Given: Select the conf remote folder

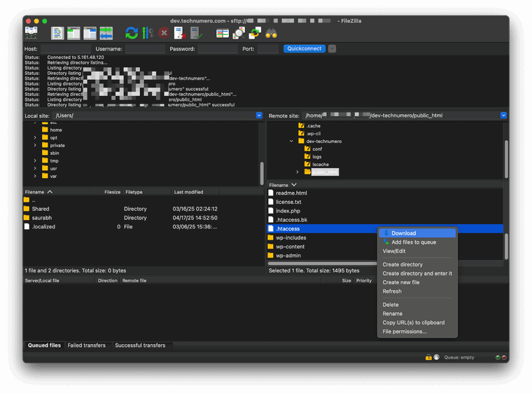Looking at the screenshot, I should (313, 149).
